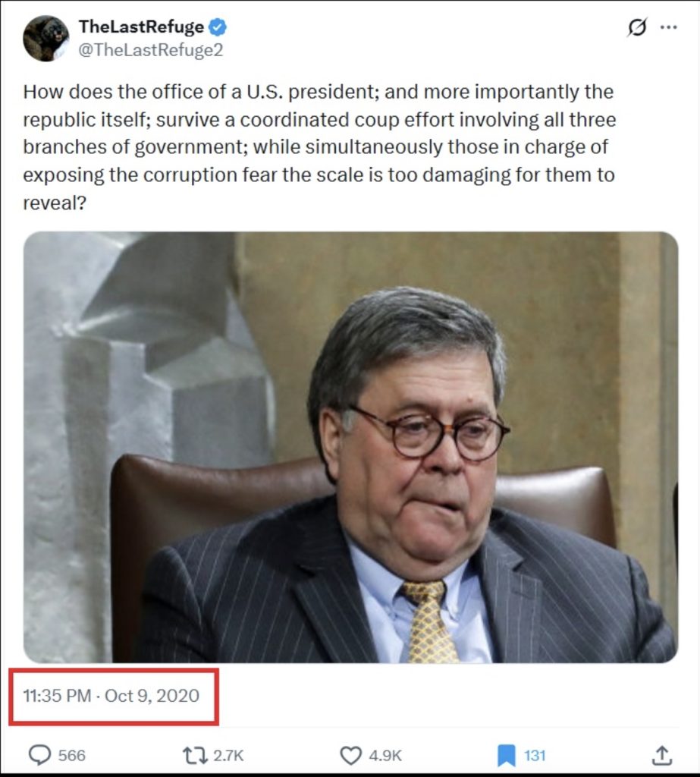Screen dimensions: 700x777
Task: Click the honey badger avatar image
Action: point(46,38)
